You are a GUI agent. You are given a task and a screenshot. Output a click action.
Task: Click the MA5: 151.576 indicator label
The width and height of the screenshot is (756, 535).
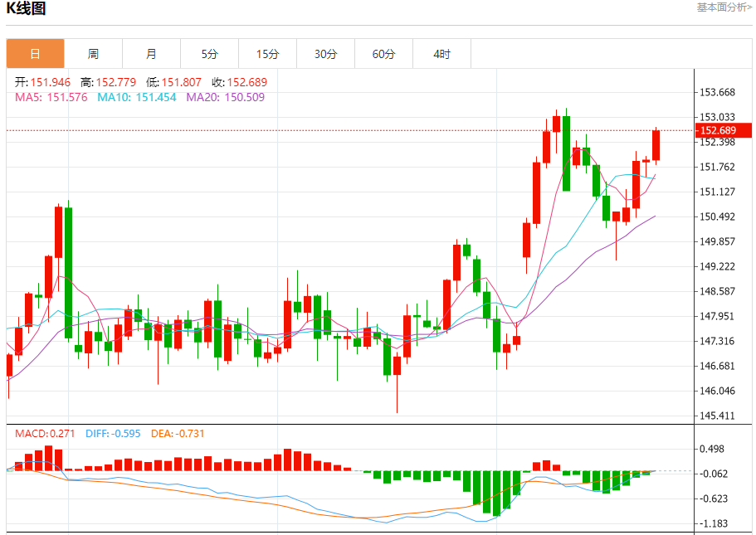pos(51,97)
